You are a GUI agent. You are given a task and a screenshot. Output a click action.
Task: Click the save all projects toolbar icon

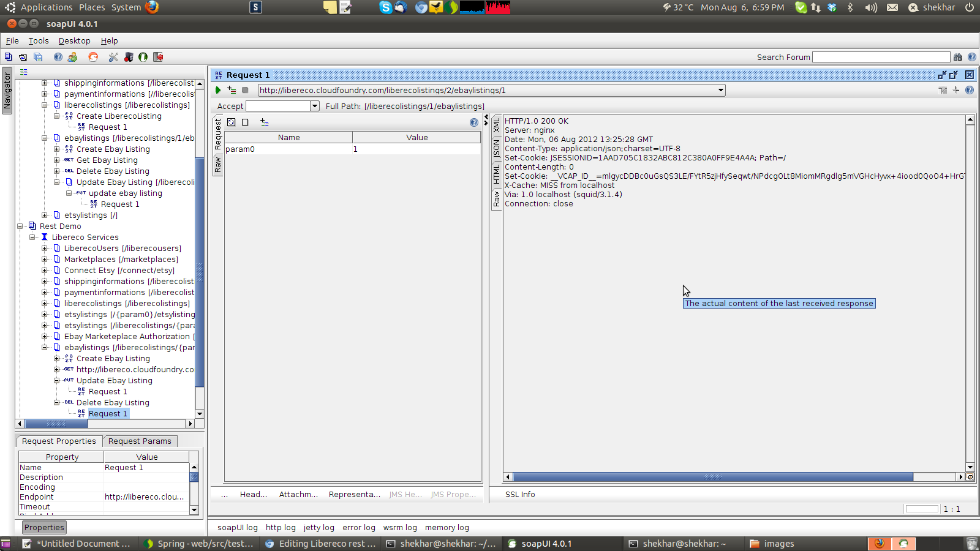pyautogui.click(x=38, y=57)
